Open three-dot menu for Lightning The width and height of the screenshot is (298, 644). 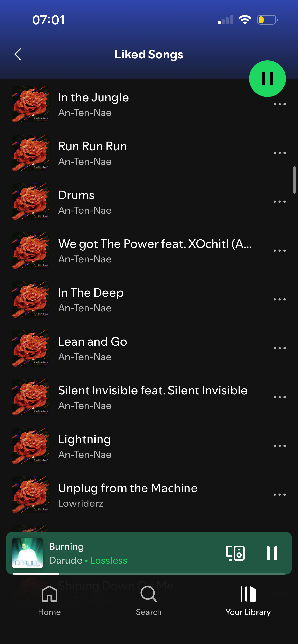tap(279, 446)
